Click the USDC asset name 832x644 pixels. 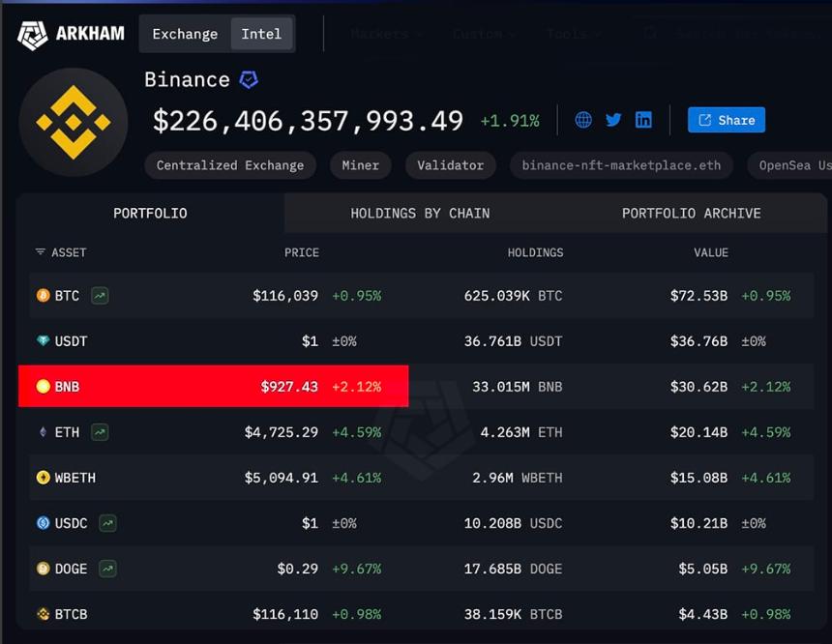[71, 523]
